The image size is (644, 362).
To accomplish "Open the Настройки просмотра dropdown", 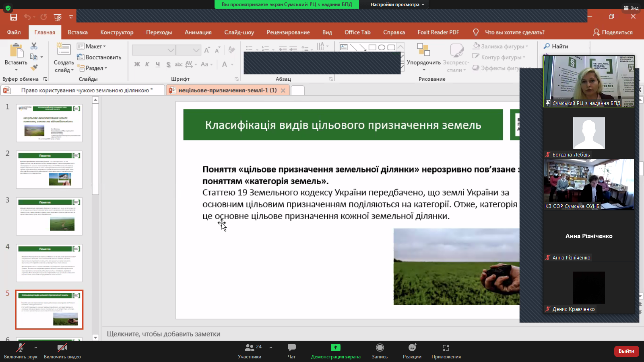I will click(398, 4).
